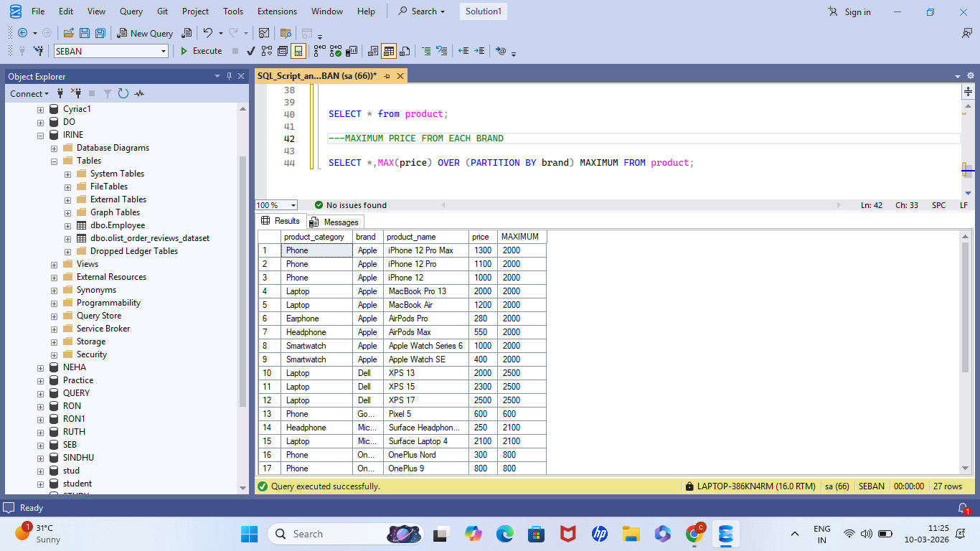Open the notifications bell in status bar
The image size is (980, 551).
coord(963,508)
